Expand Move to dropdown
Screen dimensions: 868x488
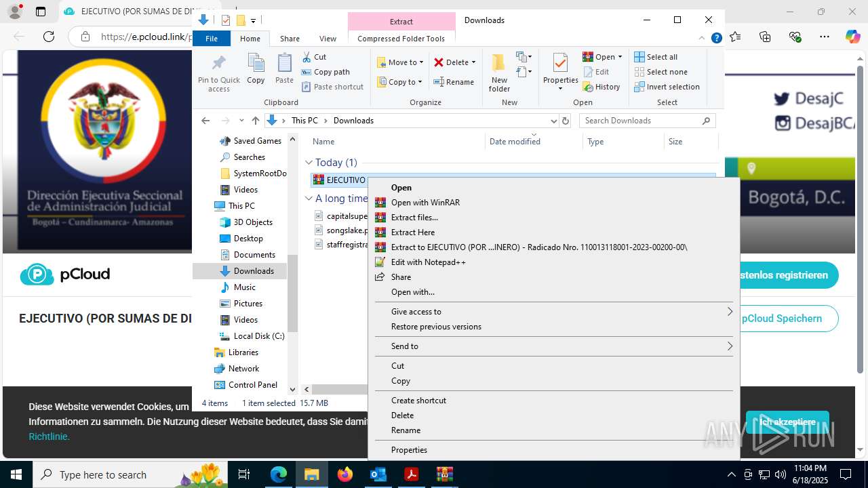[421, 62]
